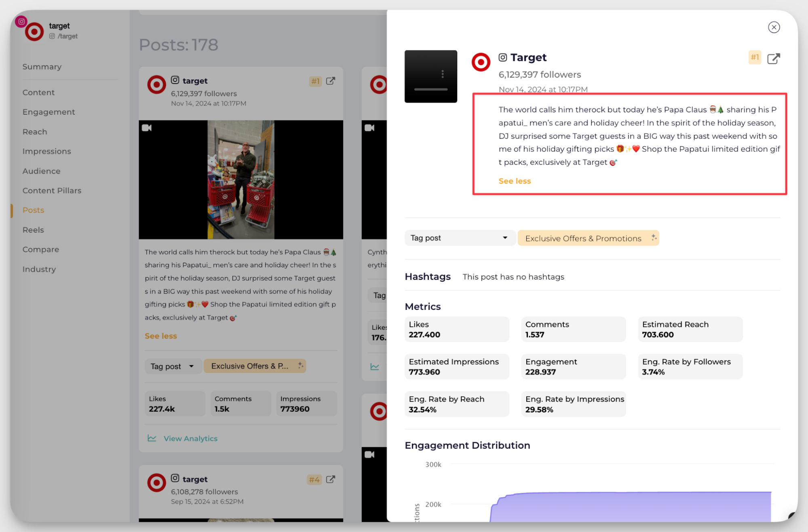Click Instagram icon next to Target title
This screenshot has height=532, width=808.
[x=502, y=57]
